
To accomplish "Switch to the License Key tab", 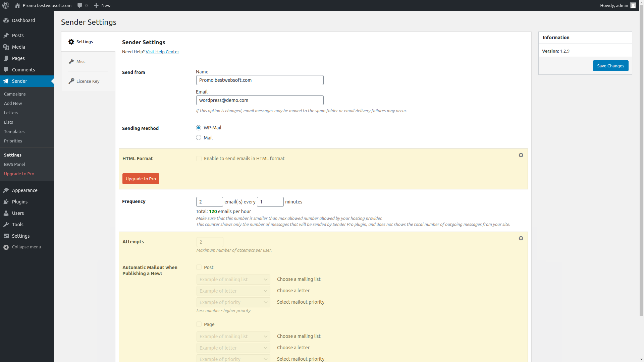I will [88, 81].
